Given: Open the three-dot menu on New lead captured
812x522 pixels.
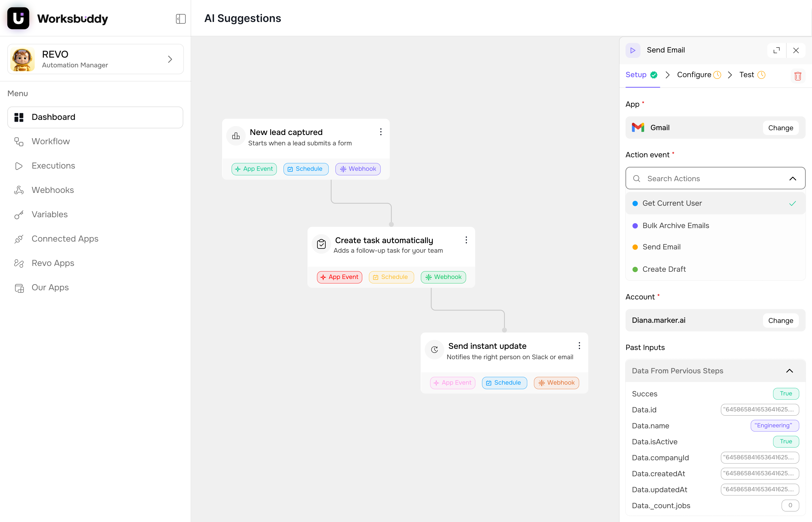Looking at the screenshot, I should 381,132.
